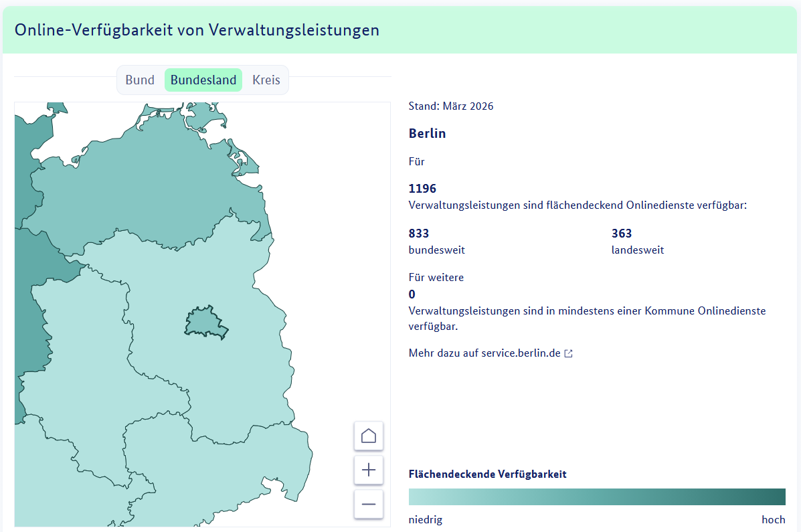801x532 pixels.
Task: Reset map view with the home icon
Action: (x=368, y=436)
